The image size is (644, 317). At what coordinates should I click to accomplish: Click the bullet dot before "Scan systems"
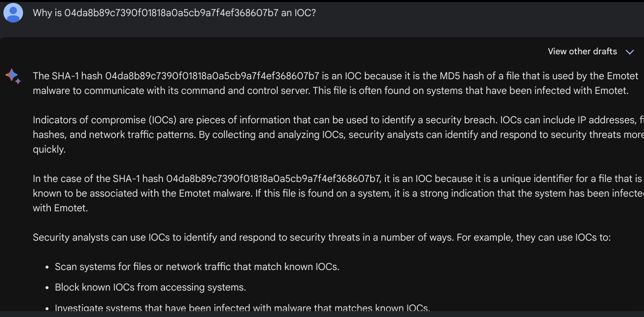point(47,267)
